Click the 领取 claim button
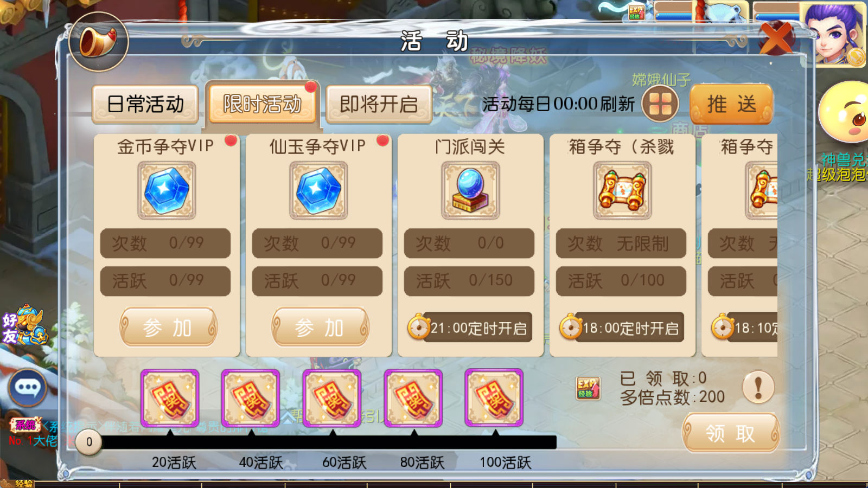The height and width of the screenshot is (488, 868). [731, 433]
